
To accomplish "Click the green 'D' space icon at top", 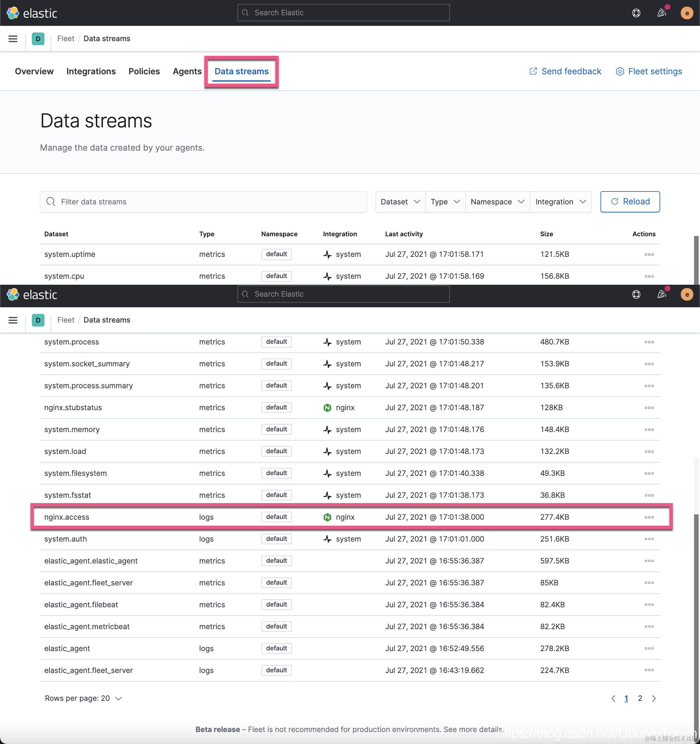I will (38, 38).
